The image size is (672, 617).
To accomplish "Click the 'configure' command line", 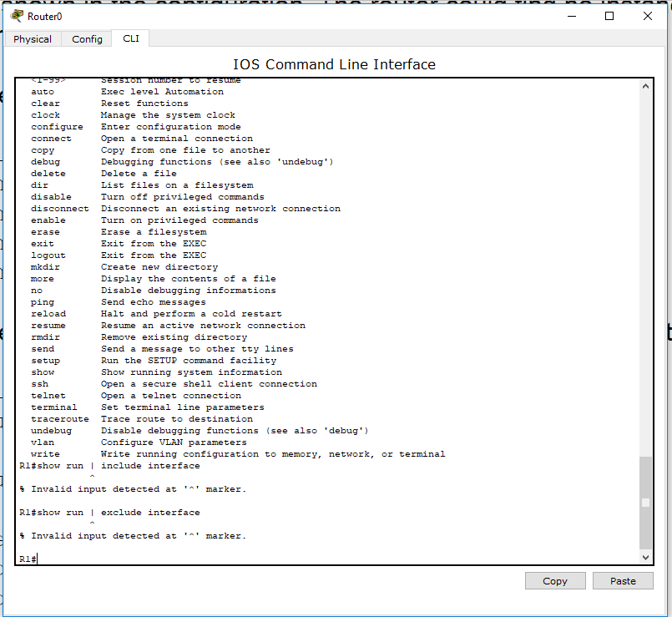I will 136,127.
